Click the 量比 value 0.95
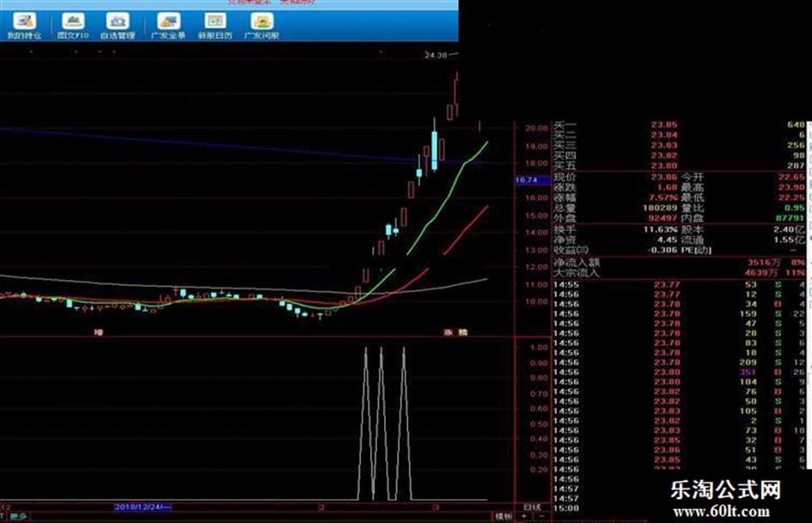 (795, 208)
